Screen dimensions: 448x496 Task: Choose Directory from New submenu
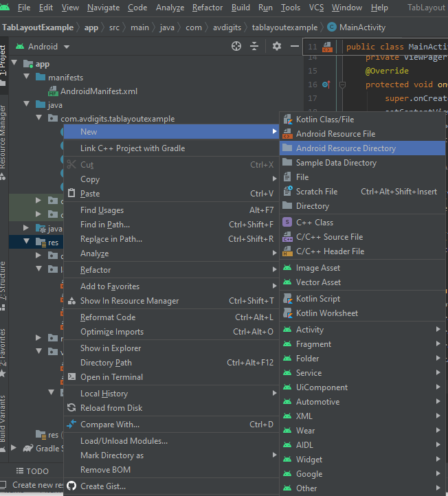[x=362, y=206]
